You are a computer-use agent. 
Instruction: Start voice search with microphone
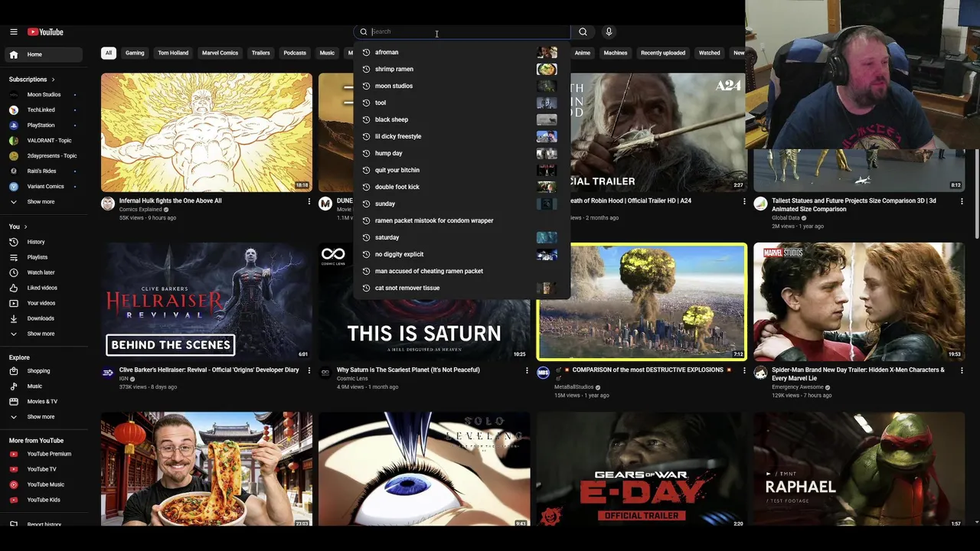point(609,32)
